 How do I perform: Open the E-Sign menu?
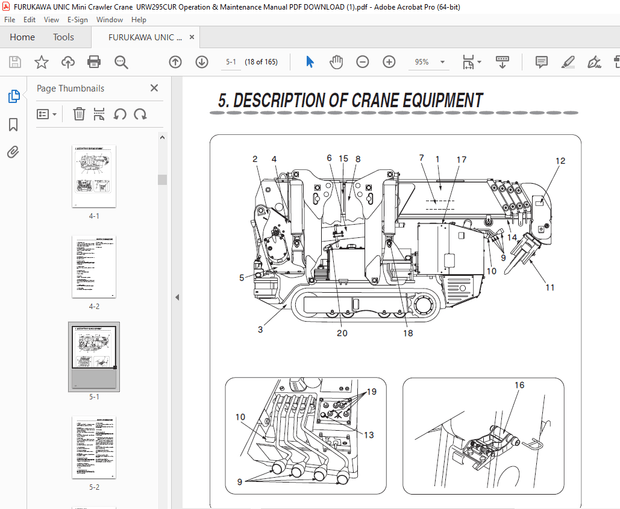pyautogui.click(x=78, y=19)
